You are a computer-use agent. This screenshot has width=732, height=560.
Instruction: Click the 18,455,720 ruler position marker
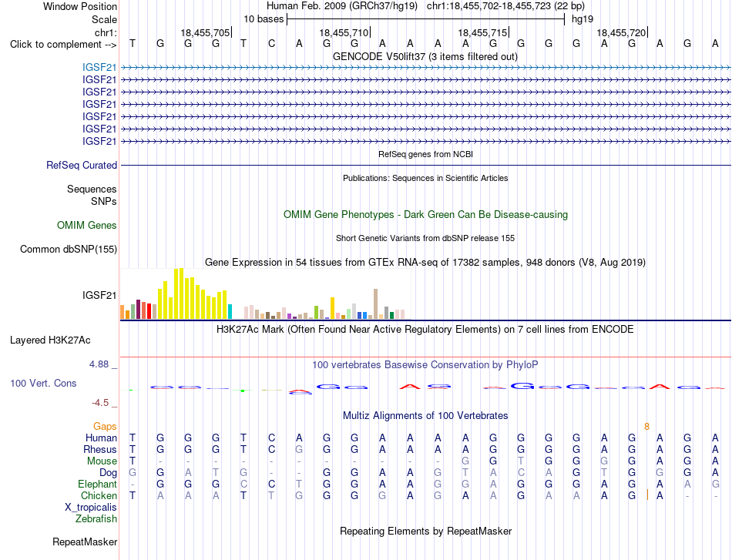[x=621, y=32]
